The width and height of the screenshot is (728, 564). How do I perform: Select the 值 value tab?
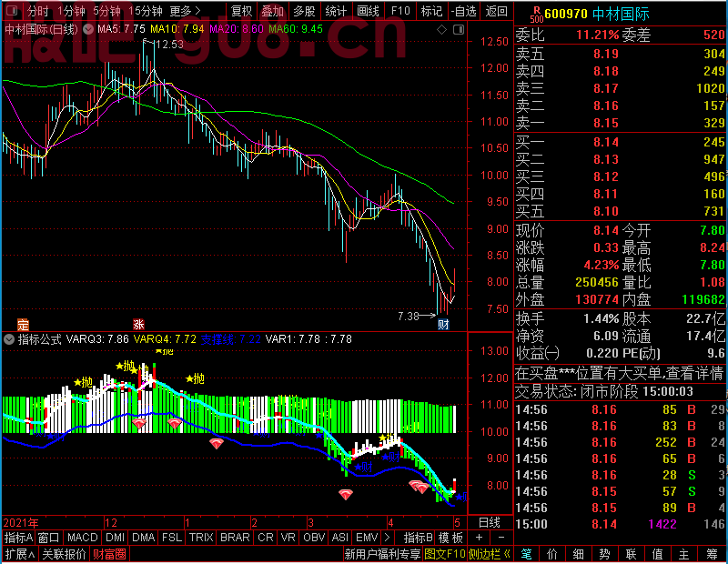657,554
